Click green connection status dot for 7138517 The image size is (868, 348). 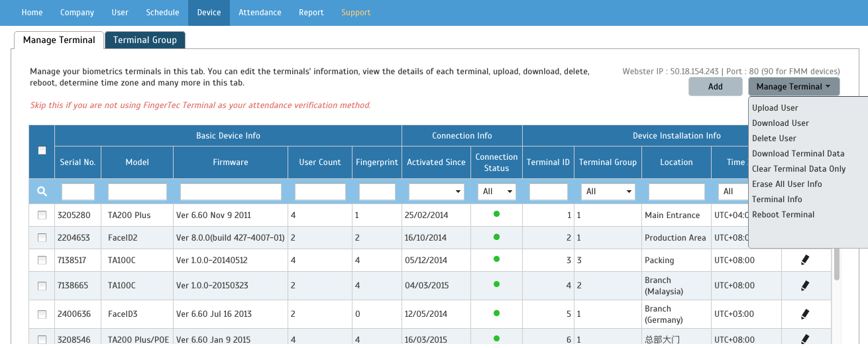point(496,259)
